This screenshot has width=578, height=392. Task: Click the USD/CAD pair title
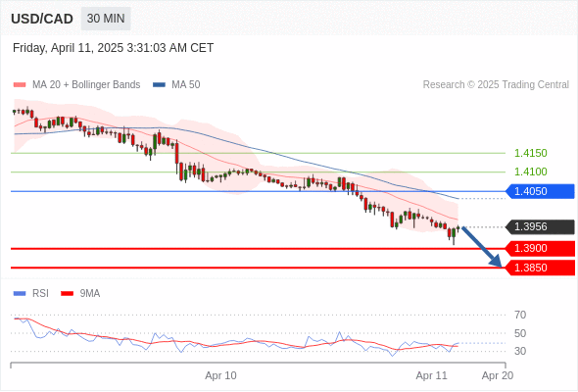[x=42, y=19]
